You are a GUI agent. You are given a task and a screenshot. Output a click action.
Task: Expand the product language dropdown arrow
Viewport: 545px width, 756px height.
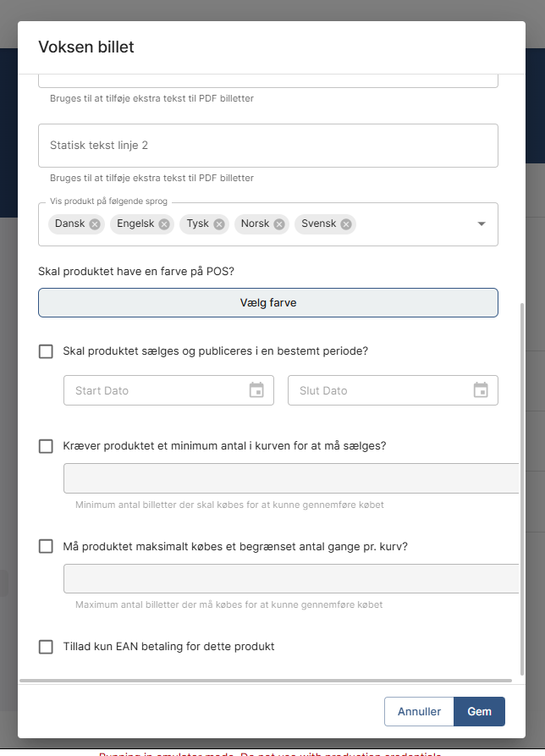(482, 224)
